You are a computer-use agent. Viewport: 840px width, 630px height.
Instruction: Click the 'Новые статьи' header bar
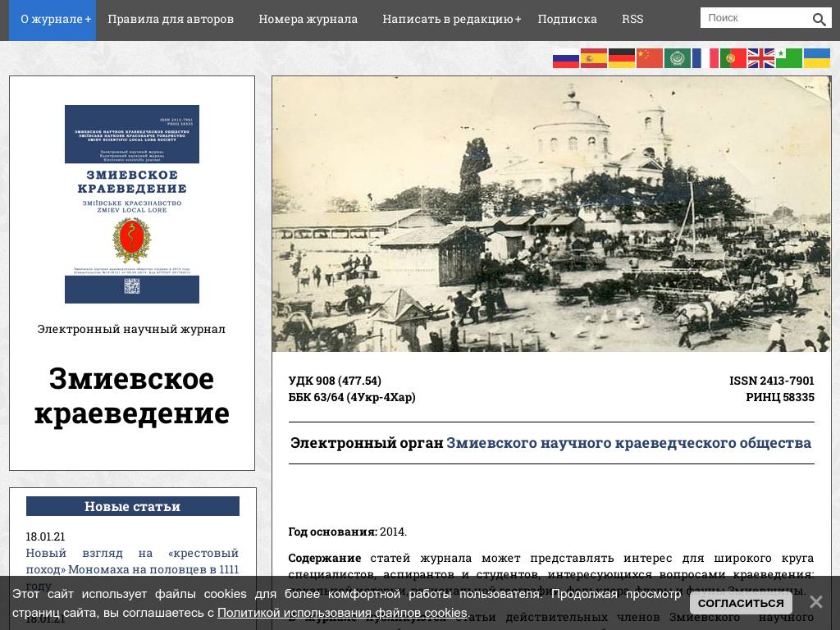(133, 506)
